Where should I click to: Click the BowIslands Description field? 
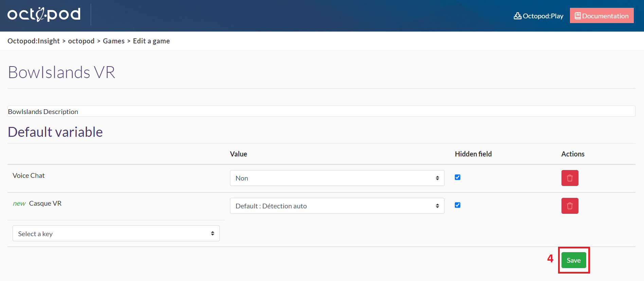(x=321, y=111)
